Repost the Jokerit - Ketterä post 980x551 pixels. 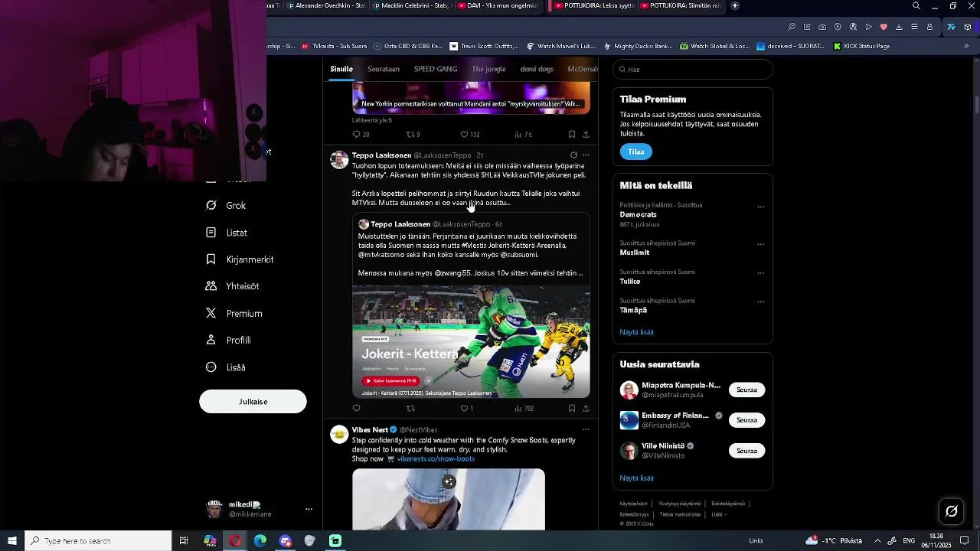pyautogui.click(x=410, y=409)
